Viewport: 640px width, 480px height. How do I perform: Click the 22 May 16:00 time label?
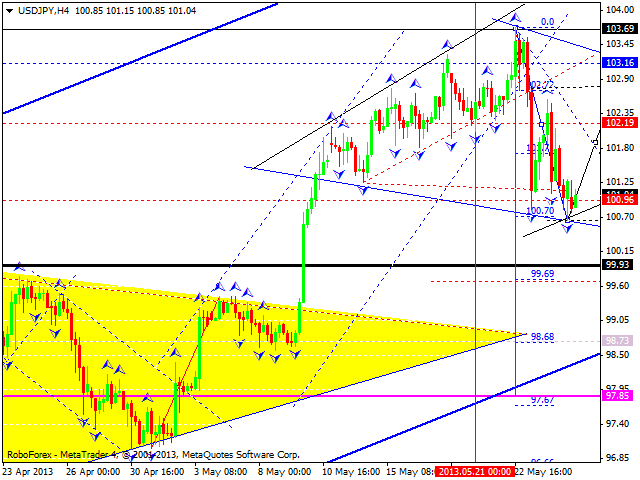[543, 472]
